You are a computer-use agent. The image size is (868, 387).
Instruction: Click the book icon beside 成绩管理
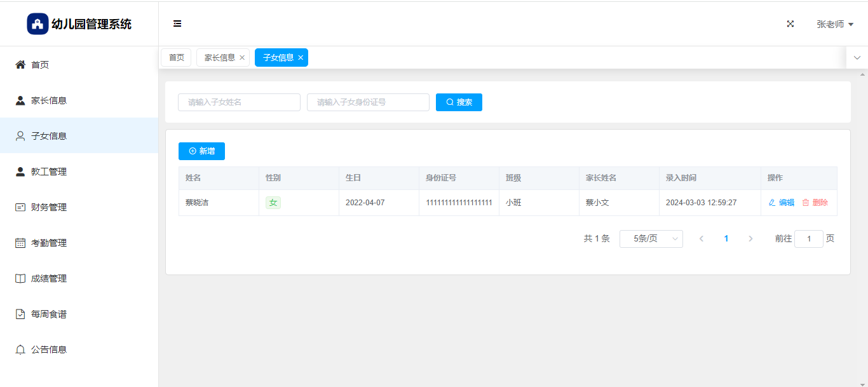point(20,278)
